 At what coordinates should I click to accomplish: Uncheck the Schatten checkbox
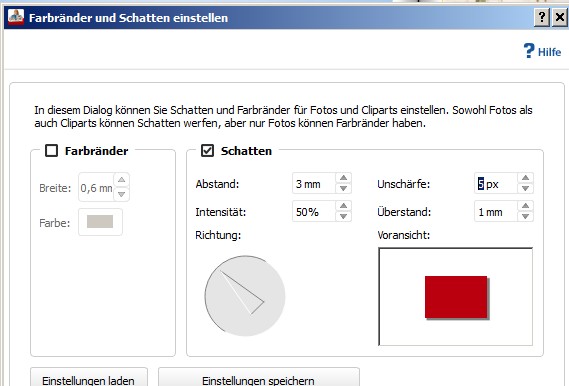207,151
